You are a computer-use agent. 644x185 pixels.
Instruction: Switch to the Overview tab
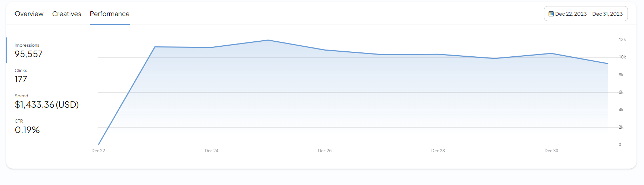29,14
